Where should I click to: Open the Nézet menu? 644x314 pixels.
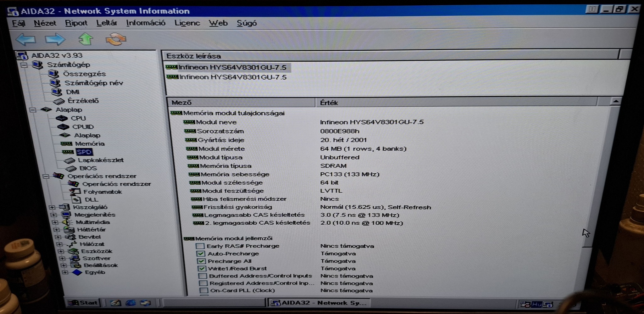(45, 23)
